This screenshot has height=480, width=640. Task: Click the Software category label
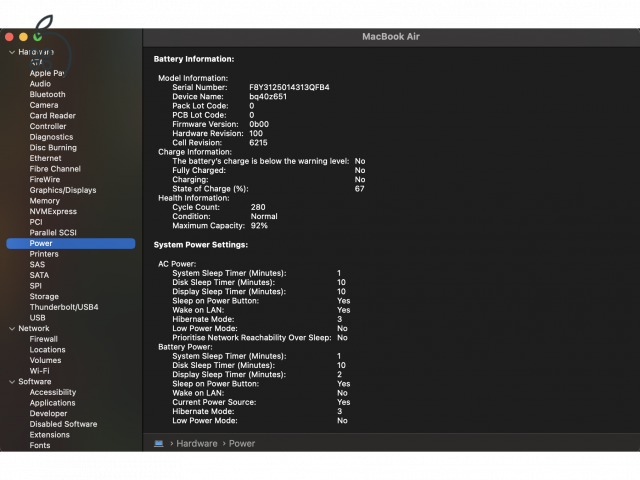coord(35,382)
